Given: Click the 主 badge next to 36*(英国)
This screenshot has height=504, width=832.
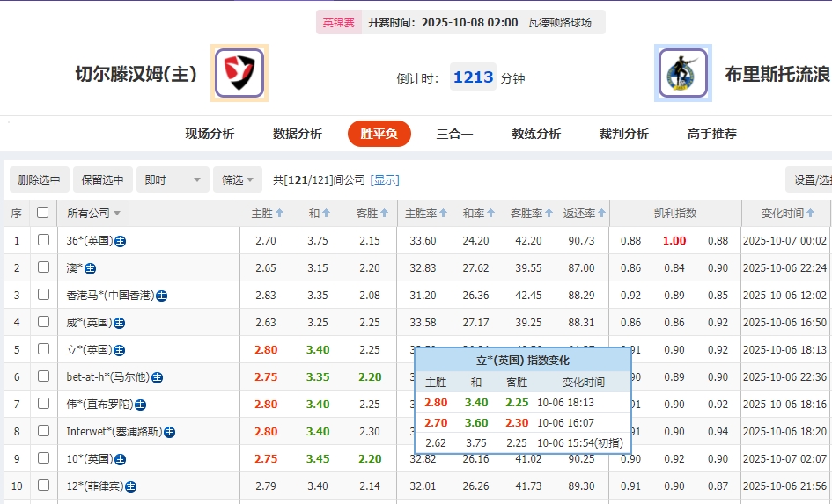Looking at the screenshot, I should pos(121,241).
